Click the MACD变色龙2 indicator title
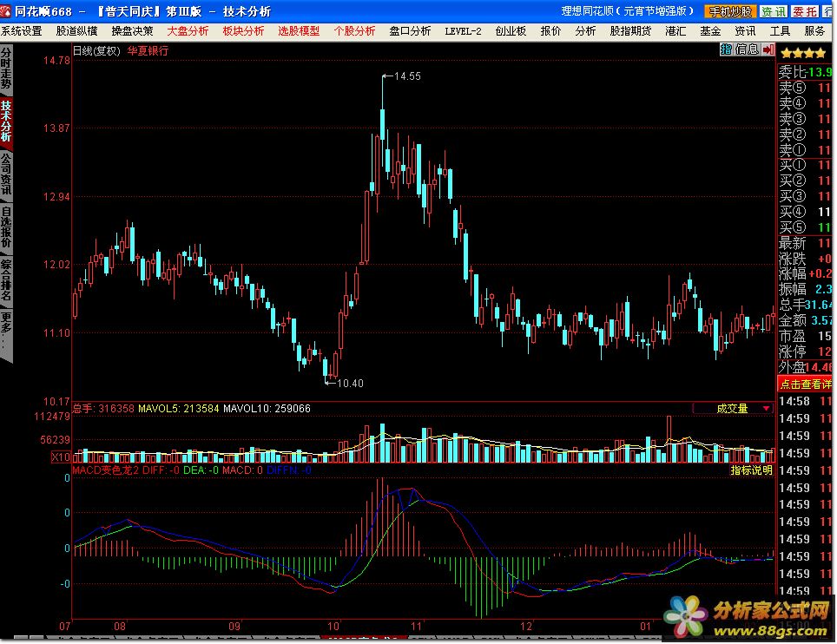 [106, 470]
